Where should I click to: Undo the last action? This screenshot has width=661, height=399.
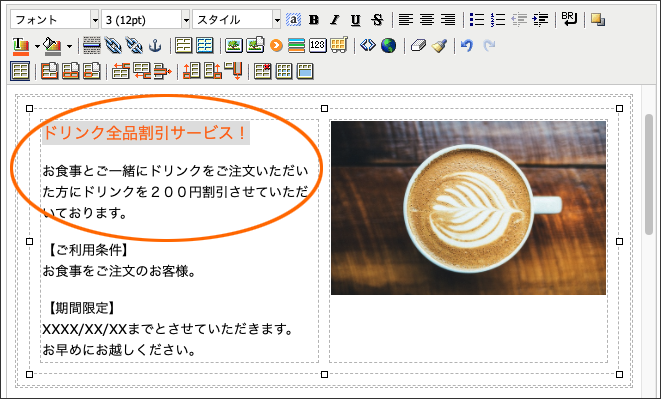[467, 46]
